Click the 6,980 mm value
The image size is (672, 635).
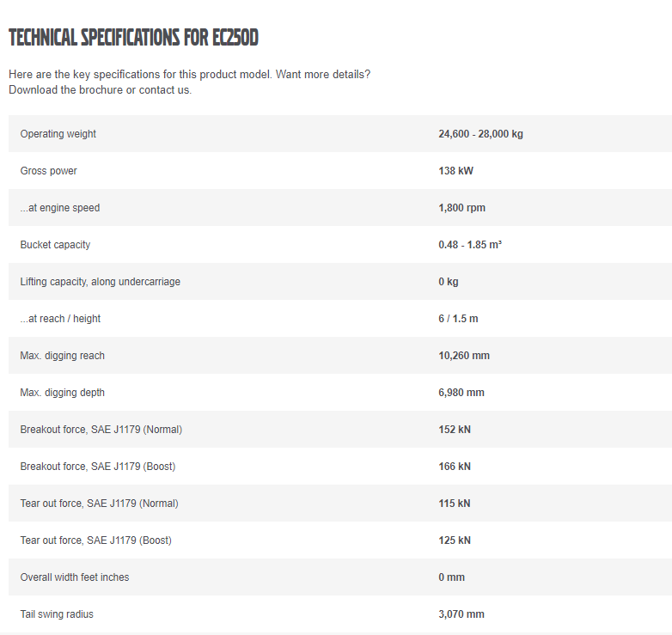point(461,393)
